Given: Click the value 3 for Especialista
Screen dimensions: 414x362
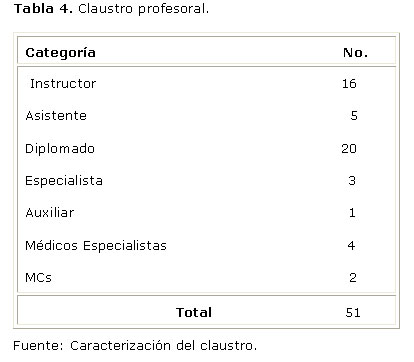Looking at the screenshot, I should pos(352,181).
